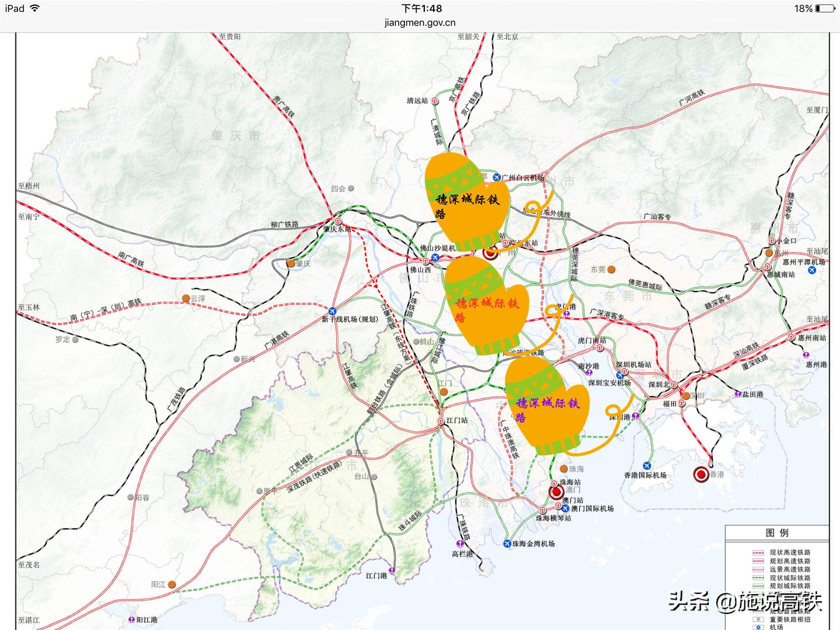This screenshot has height=630, width=840.
Task: Tap the 阳江港 purple port icon
Action: click(x=131, y=619)
